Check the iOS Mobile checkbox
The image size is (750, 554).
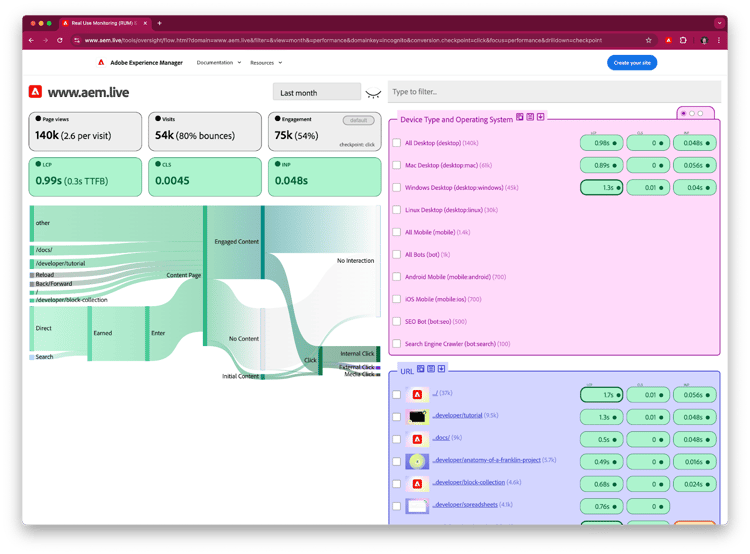click(397, 299)
